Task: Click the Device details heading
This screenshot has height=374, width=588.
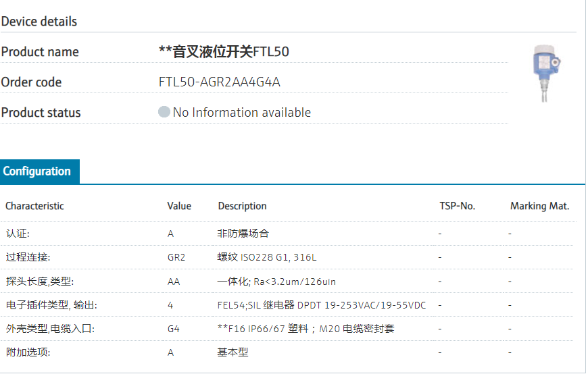Action: tap(39, 22)
